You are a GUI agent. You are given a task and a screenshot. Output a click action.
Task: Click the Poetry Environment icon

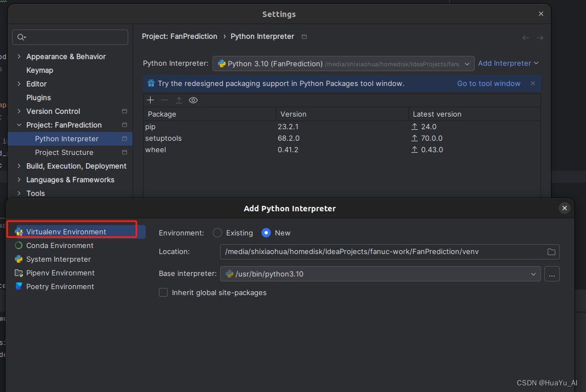[x=19, y=287]
